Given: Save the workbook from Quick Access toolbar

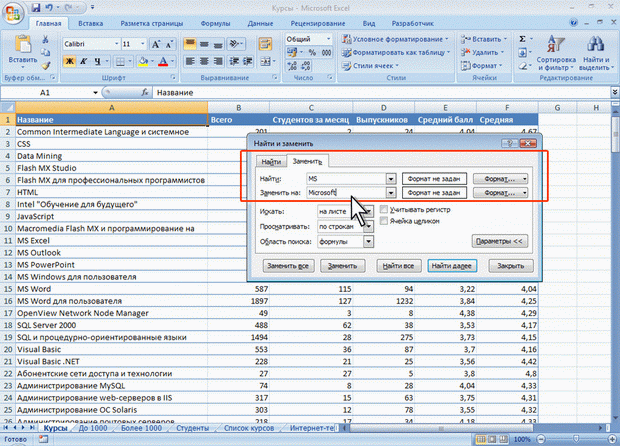Looking at the screenshot, I should [36, 8].
